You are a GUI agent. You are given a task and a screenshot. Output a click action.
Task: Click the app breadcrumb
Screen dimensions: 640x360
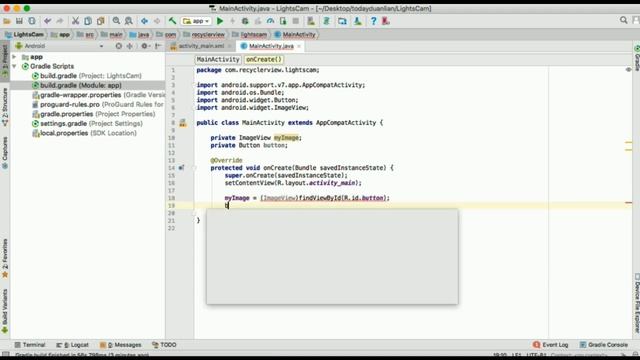60,35
